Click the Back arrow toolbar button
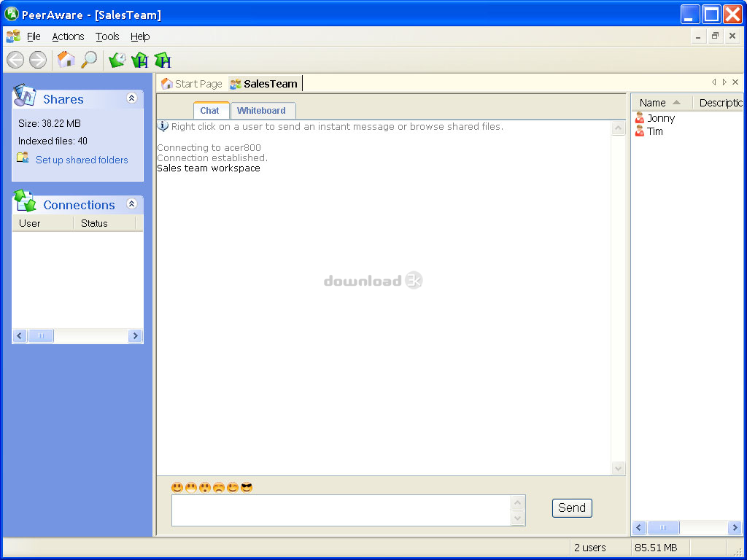 15,61
